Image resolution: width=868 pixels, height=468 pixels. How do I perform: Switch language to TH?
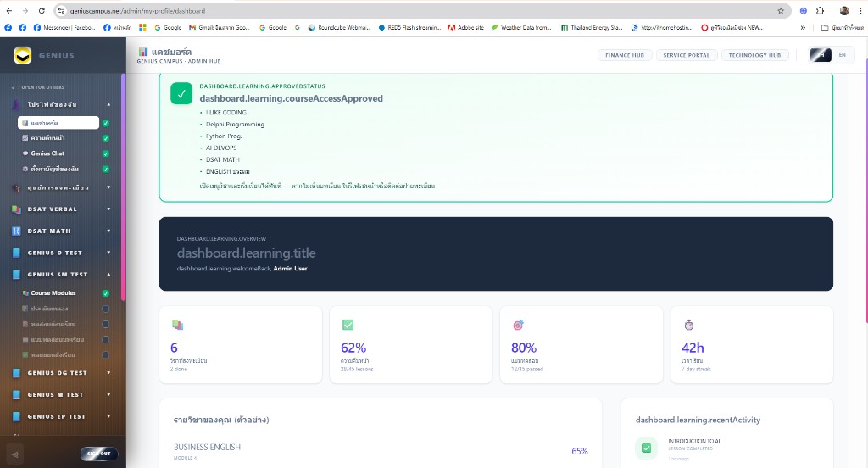[821, 55]
